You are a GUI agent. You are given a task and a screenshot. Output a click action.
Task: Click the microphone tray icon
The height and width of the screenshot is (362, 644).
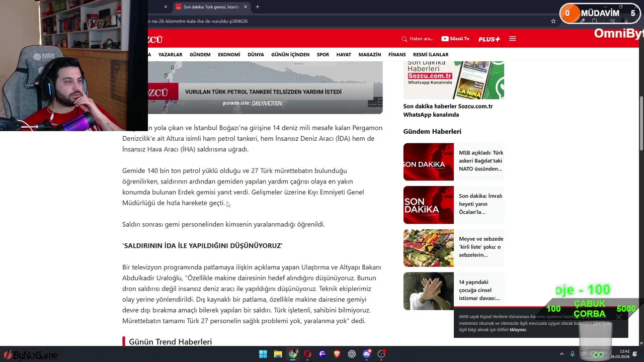(572, 354)
